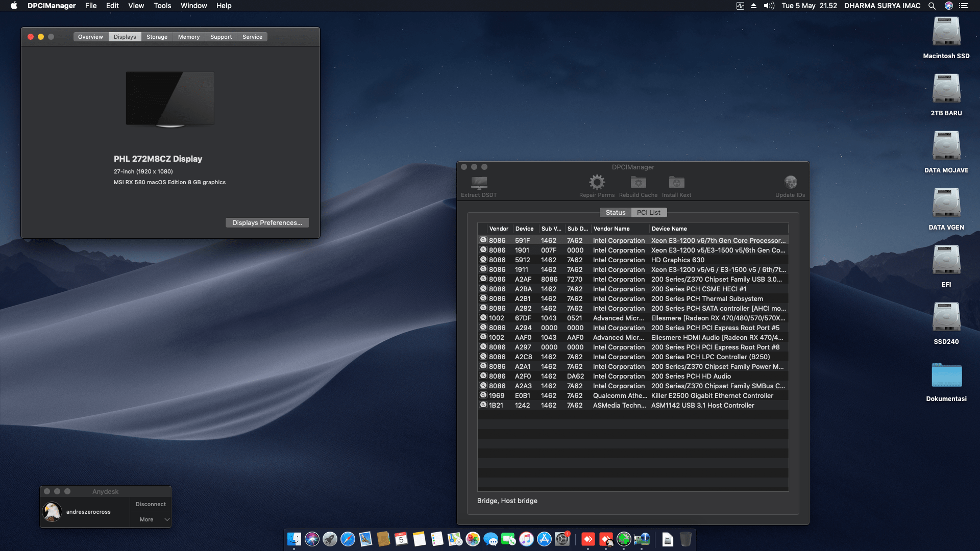980x551 pixels.
Task: Open the App Store Dock icon
Action: pos(544,539)
